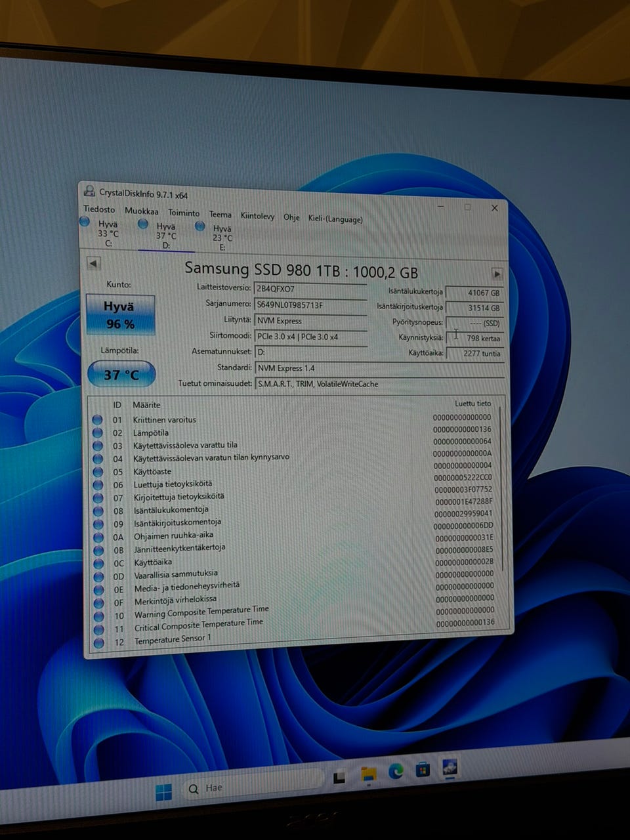
Task: Click status orb of Kriittinen varoitus row
Action: click(97, 419)
